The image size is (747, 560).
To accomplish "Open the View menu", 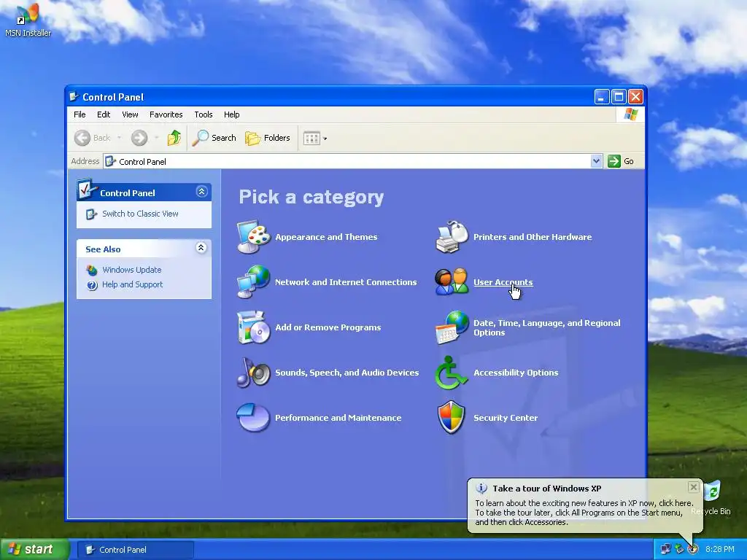I will pos(130,114).
